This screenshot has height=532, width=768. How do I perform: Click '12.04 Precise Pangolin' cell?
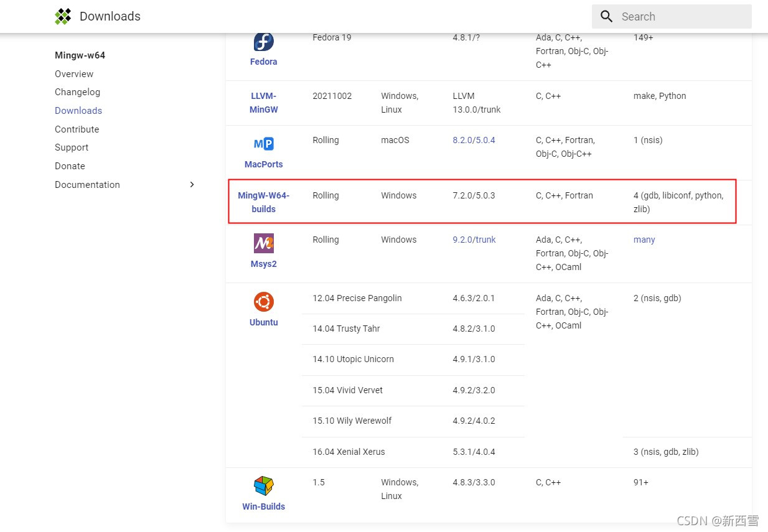coord(357,298)
